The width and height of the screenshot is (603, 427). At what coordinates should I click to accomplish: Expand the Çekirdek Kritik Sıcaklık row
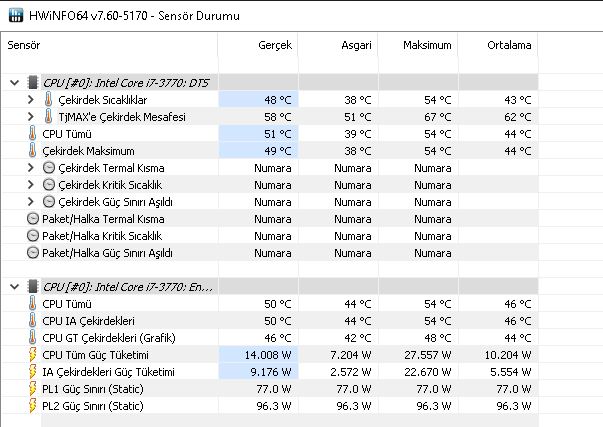click(31, 185)
